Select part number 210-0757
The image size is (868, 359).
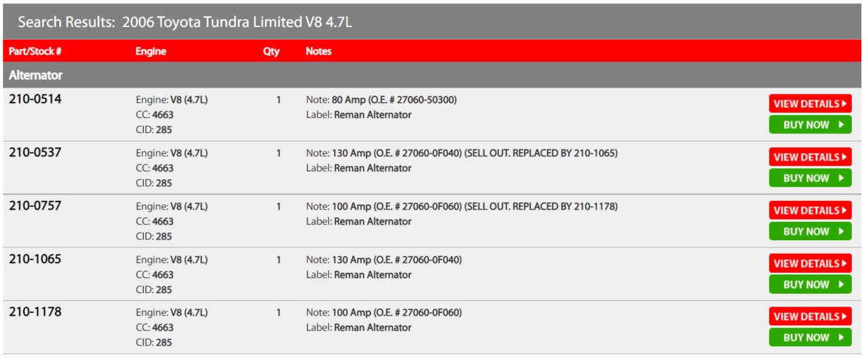coord(35,205)
